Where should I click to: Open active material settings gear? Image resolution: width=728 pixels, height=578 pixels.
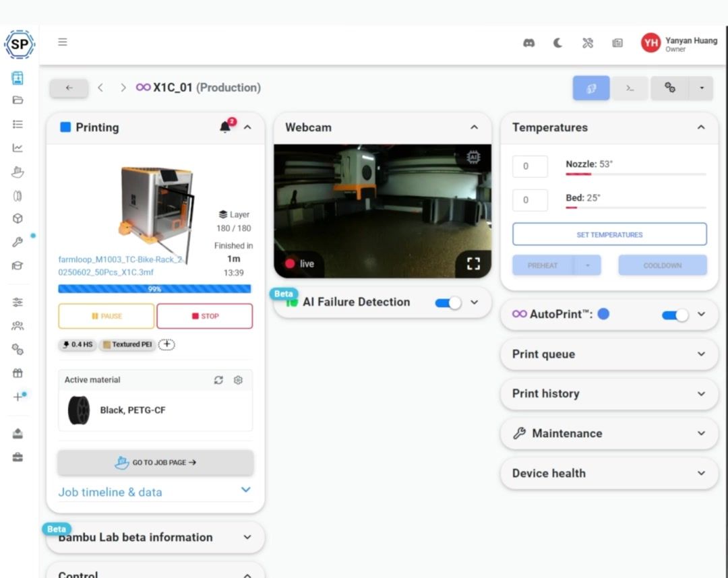click(x=238, y=380)
